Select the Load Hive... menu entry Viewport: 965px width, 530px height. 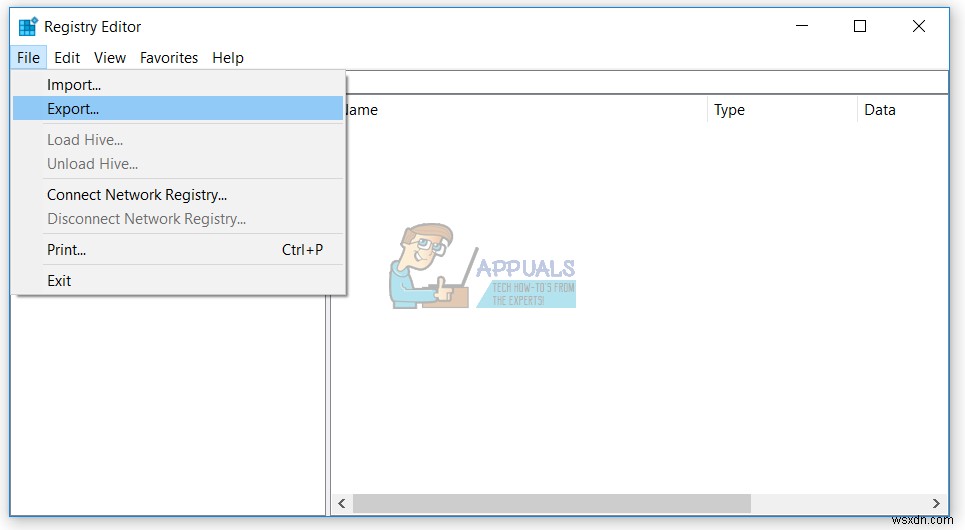(178, 140)
